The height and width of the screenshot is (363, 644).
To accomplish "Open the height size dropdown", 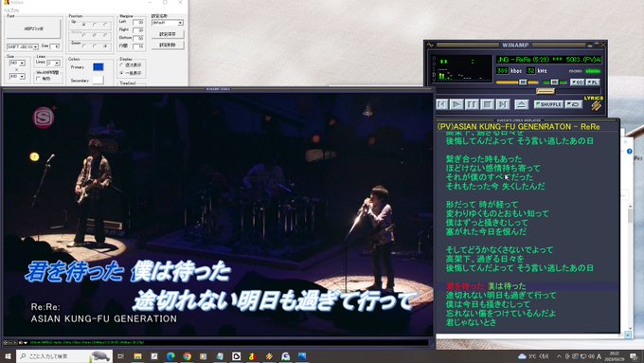I will (x=17, y=77).
